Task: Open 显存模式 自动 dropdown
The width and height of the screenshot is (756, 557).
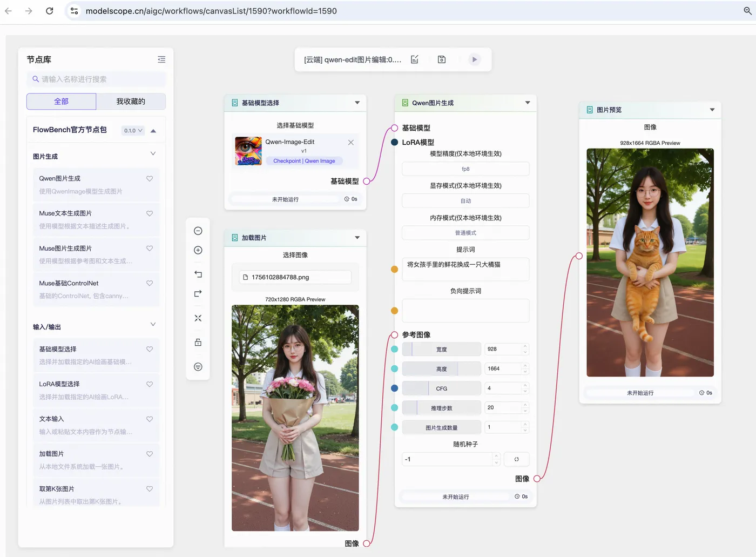Action: [465, 201]
